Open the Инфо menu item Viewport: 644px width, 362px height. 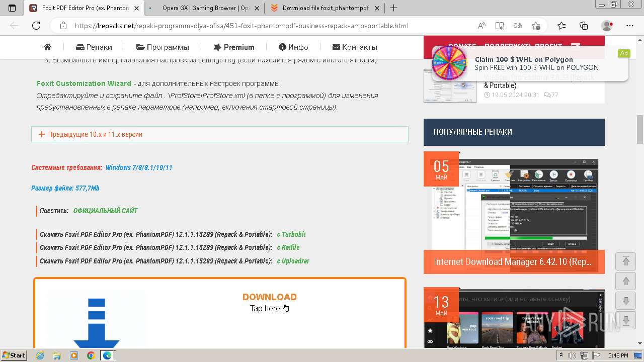pyautogui.click(x=293, y=47)
